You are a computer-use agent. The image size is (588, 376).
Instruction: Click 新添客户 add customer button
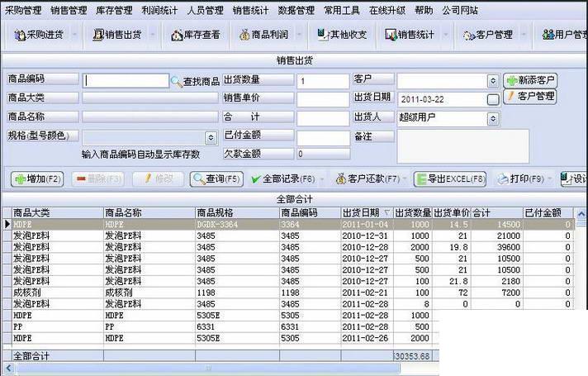pos(530,80)
